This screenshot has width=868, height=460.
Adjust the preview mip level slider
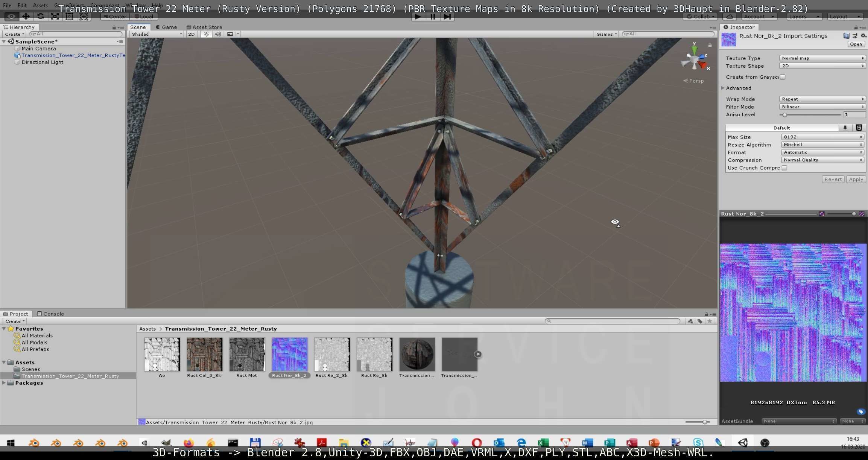pyautogui.click(x=841, y=214)
